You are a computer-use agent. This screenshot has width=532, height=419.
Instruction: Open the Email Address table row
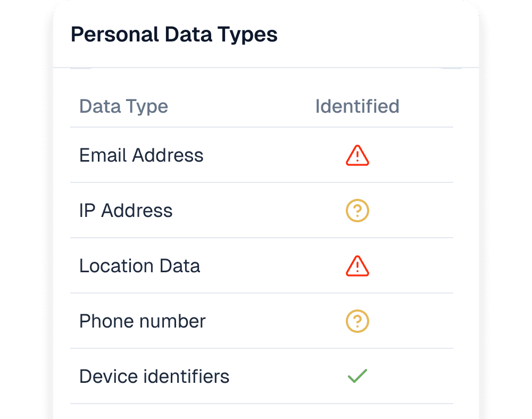coord(262,155)
